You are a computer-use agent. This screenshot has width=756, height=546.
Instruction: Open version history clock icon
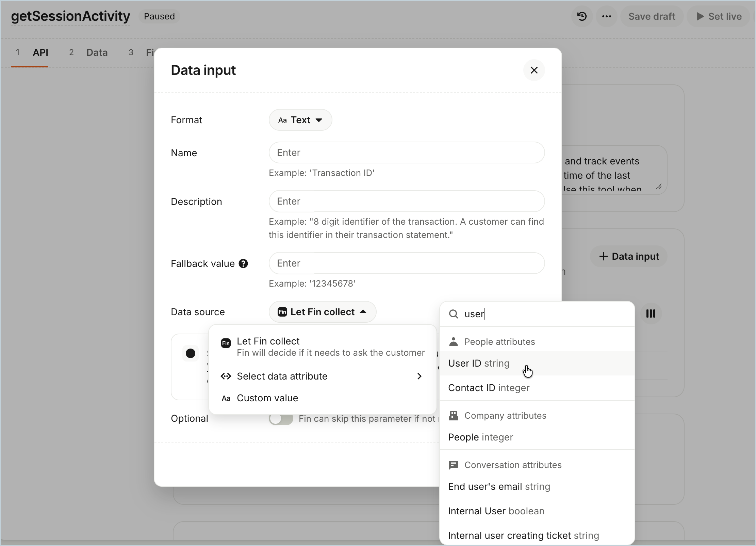582,16
